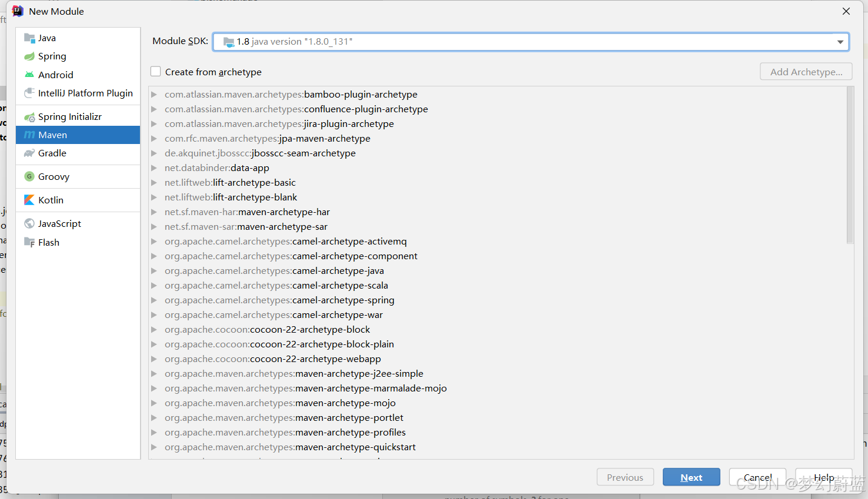The height and width of the screenshot is (499, 868).
Task: Expand camel-archetype-activemq node
Action: coord(154,242)
